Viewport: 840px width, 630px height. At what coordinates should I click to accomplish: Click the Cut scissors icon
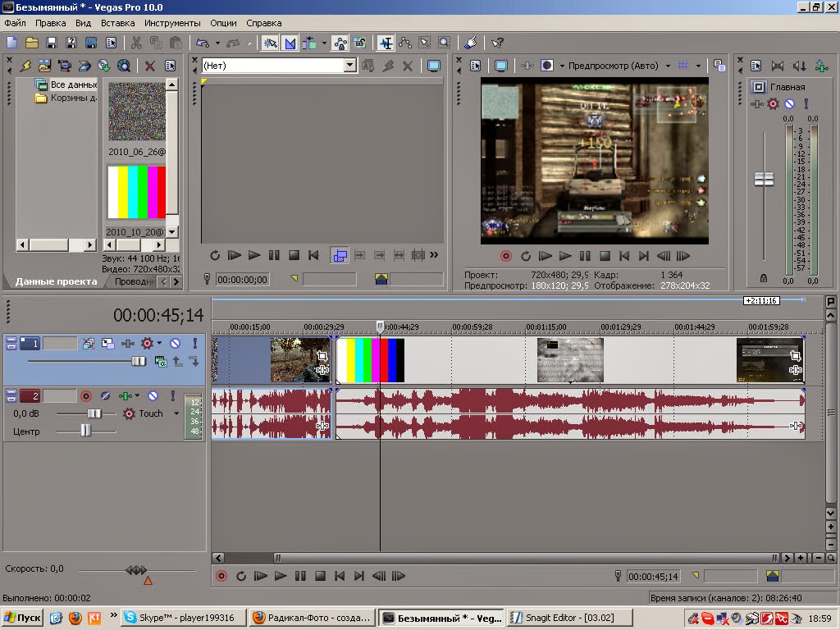(x=136, y=43)
